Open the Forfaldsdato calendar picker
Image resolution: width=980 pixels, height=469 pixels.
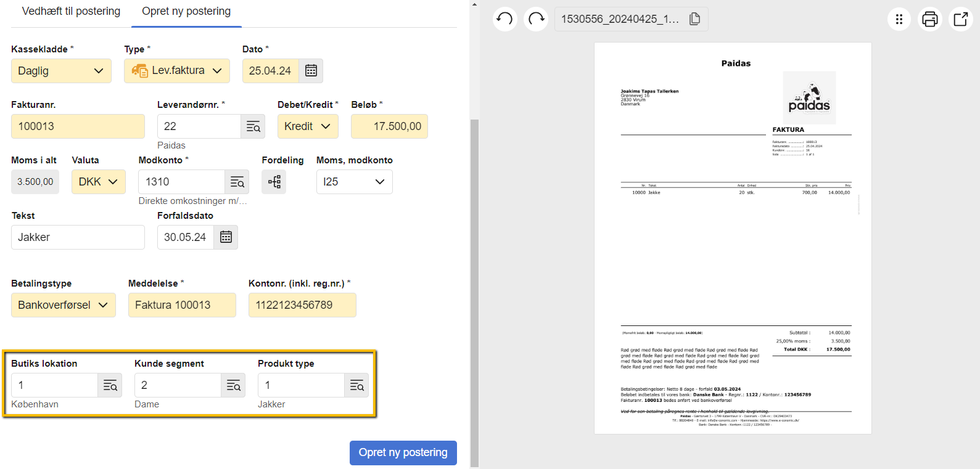[226, 237]
